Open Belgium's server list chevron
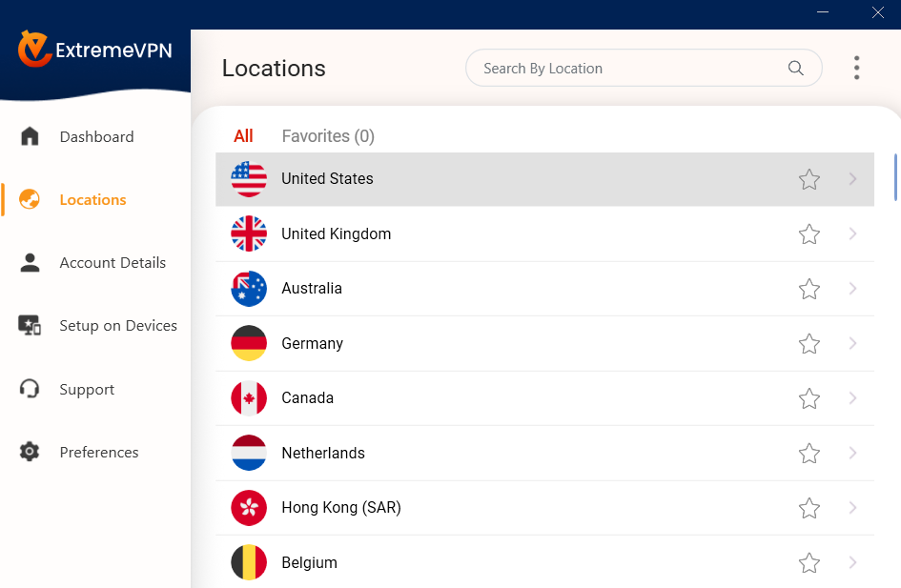901x588 pixels. click(852, 562)
